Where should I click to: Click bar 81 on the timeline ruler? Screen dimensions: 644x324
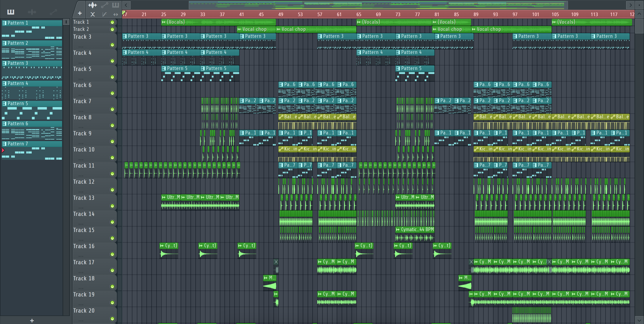[x=437, y=15]
